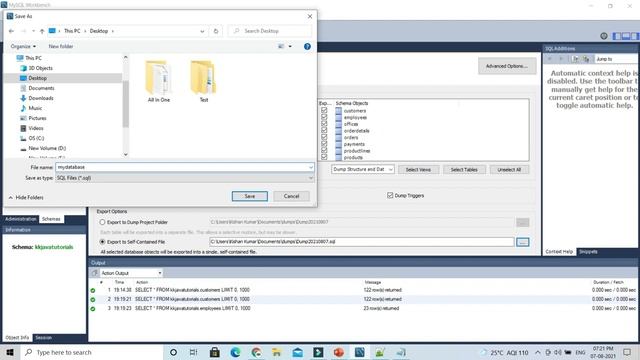Select 3D Objects in navigation tree

(40, 68)
